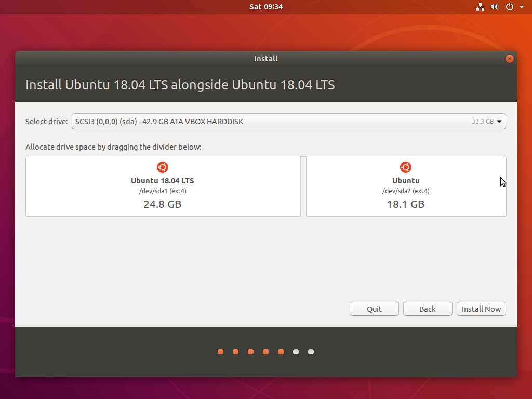Close the Install window
Screen dimensions: 532x399
pyautogui.click(x=509, y=59)
